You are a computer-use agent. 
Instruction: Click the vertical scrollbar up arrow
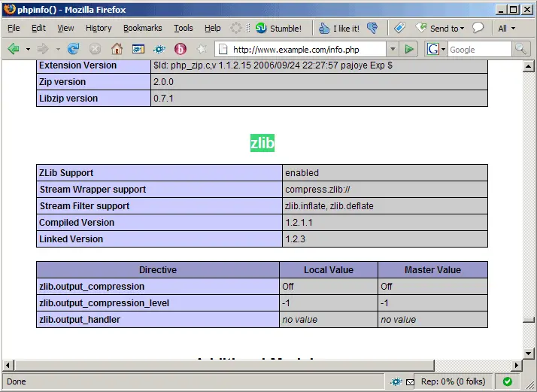pyautogui.click(x=528, y=65)
